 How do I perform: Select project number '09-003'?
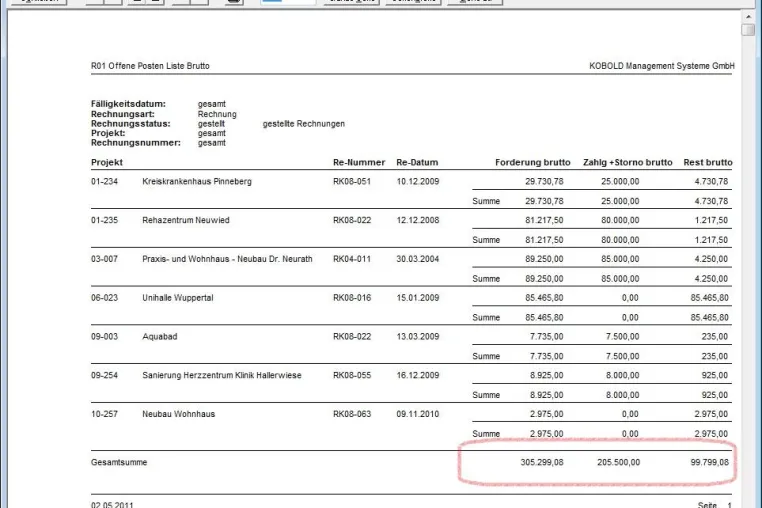(x=104, y=336)
